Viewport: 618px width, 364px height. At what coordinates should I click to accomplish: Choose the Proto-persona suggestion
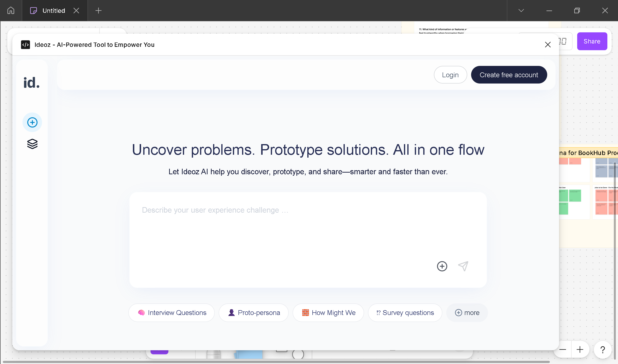coord(254,313)
